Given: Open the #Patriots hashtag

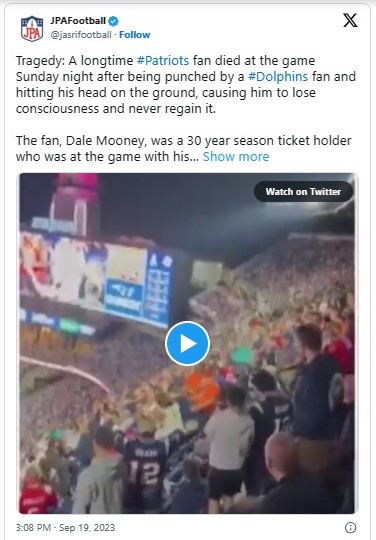Looking at the screenshot, I should 163,61.
